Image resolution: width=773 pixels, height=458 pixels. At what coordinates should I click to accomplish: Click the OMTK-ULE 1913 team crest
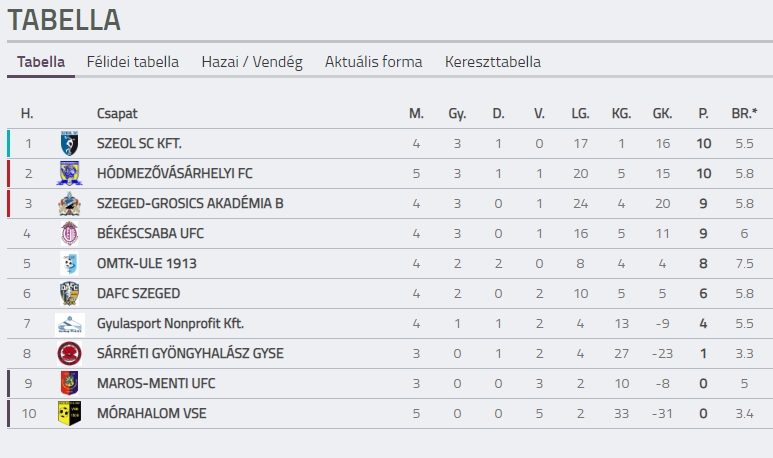[68, 263]
